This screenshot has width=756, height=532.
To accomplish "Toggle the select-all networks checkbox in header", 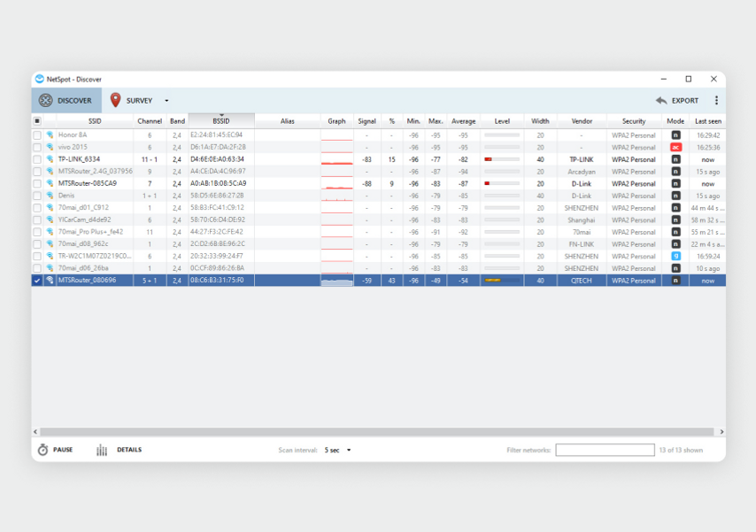I will pyautogui.click(x=37, y=121).
